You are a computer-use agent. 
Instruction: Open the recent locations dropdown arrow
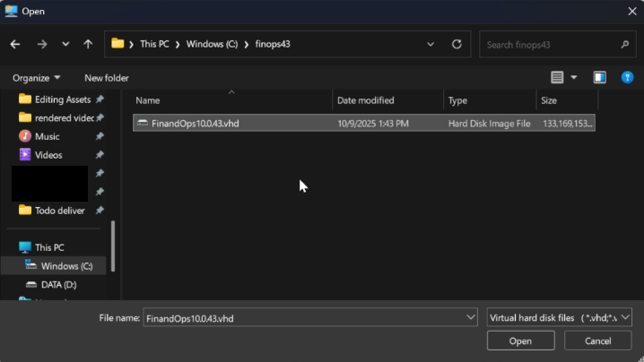(x=65, y=44)
